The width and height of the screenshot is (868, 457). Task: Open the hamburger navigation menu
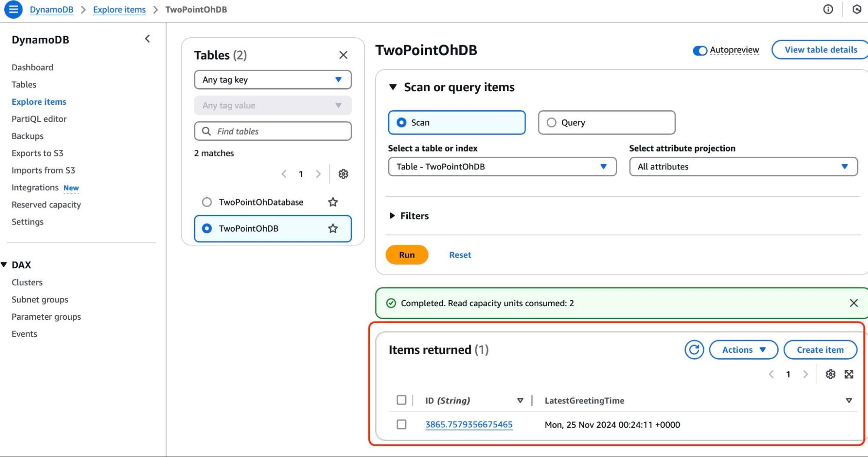coord(13,9)
